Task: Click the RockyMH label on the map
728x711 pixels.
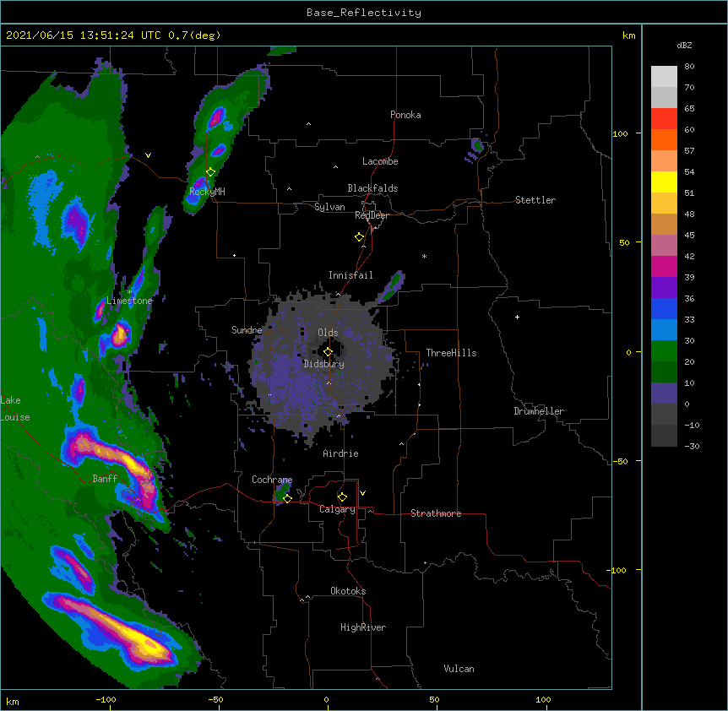Action: 207,191
